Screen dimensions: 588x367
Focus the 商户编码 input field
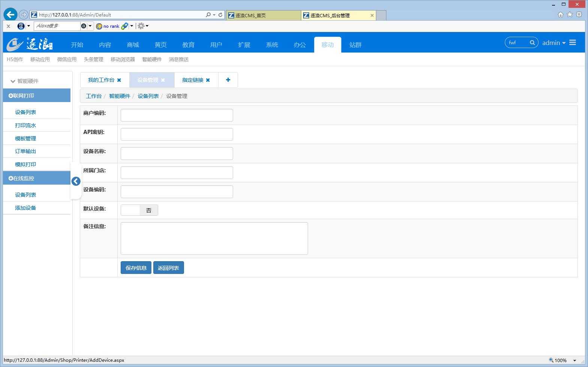[x=177, y=115]
